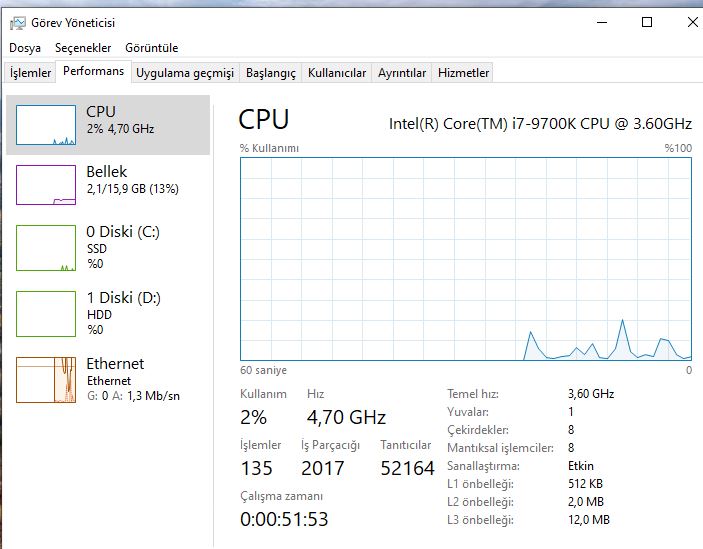Click the Task Manager app icon in title bar
The image size is (703, 549).
(18, 23)
